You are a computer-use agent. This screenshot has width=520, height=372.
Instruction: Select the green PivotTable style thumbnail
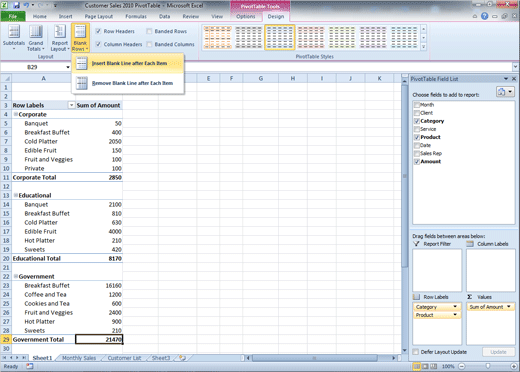(x=342, y=37)
